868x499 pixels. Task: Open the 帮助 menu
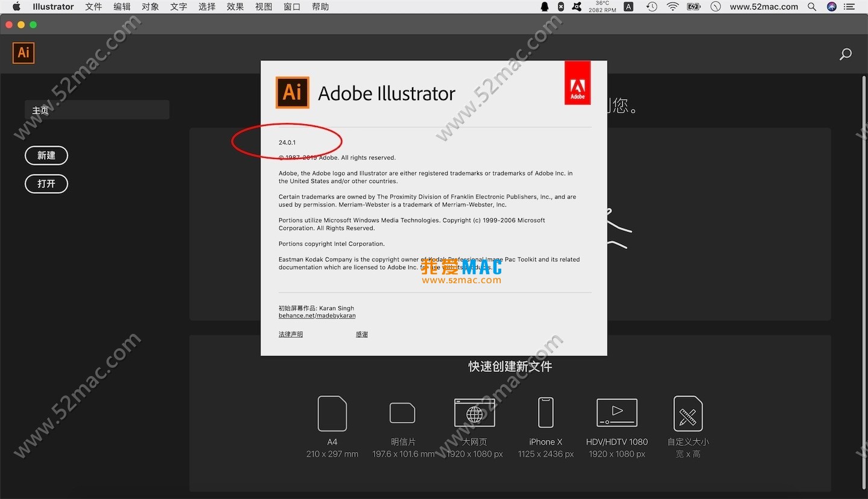(320, 7)
